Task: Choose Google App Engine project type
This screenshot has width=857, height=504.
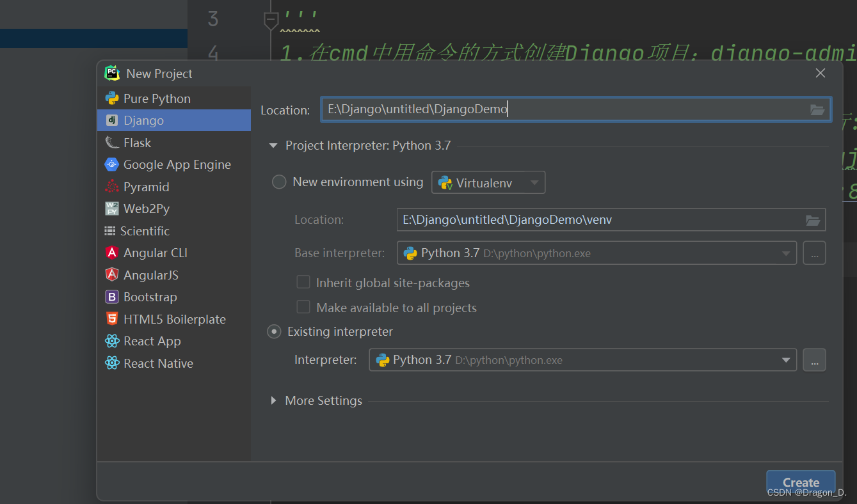Action: pos(173,164)
